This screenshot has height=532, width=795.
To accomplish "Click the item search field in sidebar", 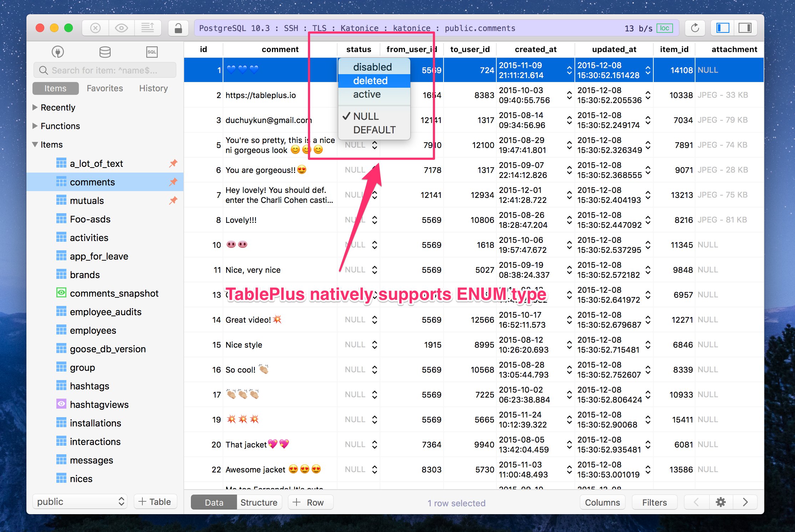I will [105, 70].
